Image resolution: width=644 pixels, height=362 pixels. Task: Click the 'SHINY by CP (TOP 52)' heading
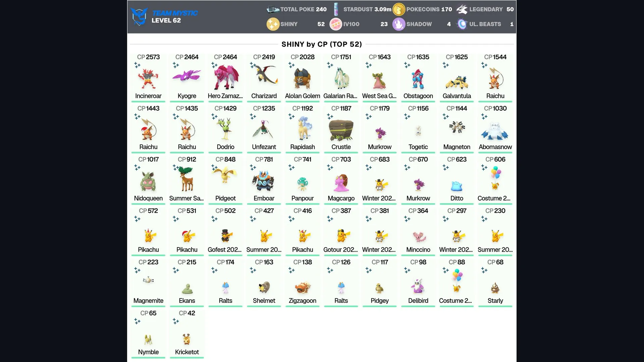322,44
